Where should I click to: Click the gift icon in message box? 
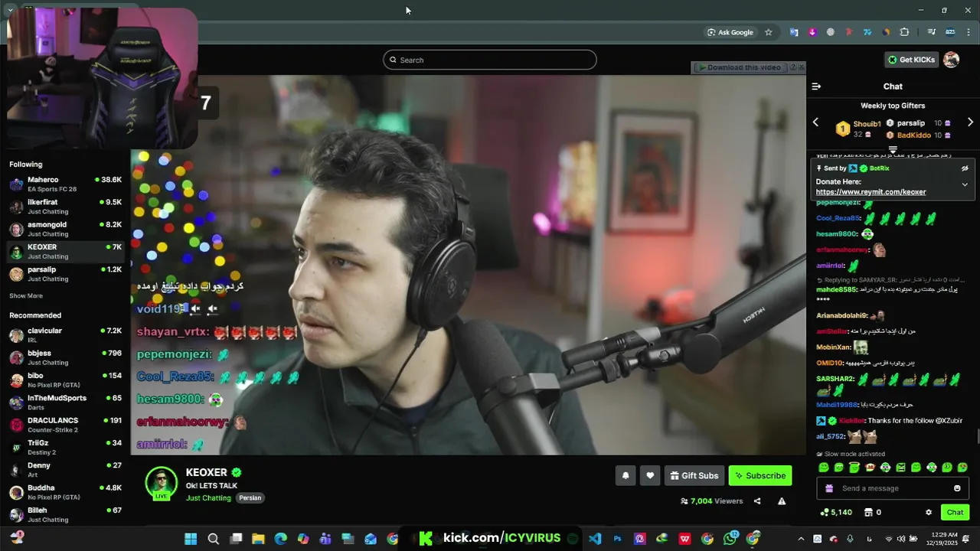coord(829,488)
